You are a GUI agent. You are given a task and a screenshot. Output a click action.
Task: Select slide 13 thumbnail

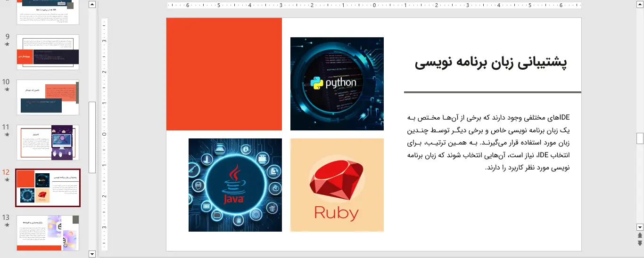coord(48,233)
